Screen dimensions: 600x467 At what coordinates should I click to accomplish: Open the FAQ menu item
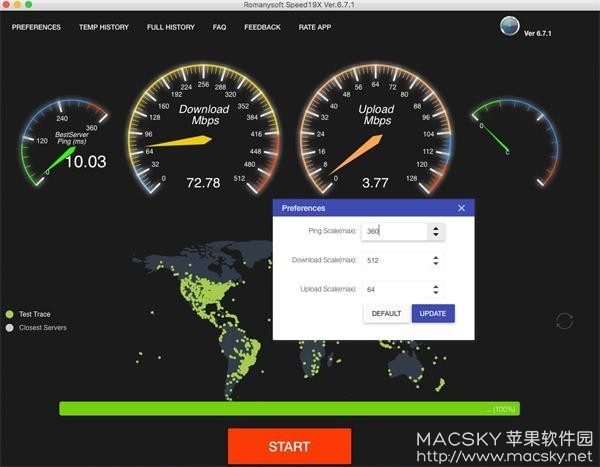pos(219,27)
